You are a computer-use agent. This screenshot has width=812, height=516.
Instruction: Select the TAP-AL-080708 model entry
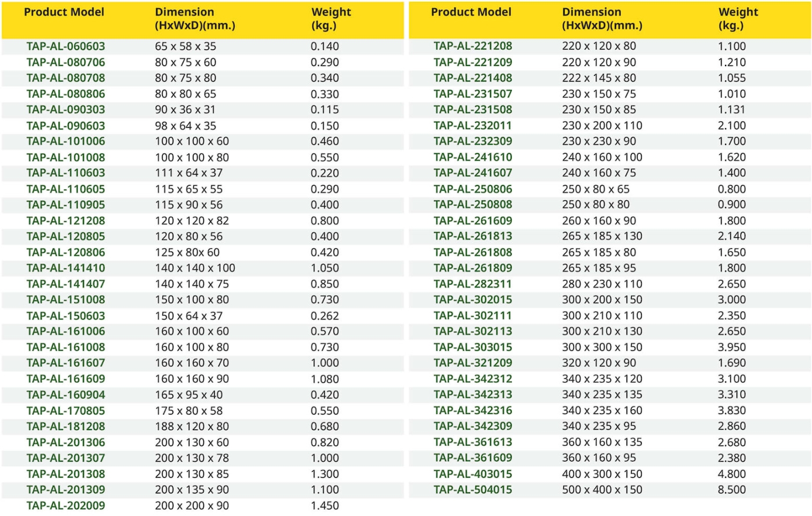65,78
